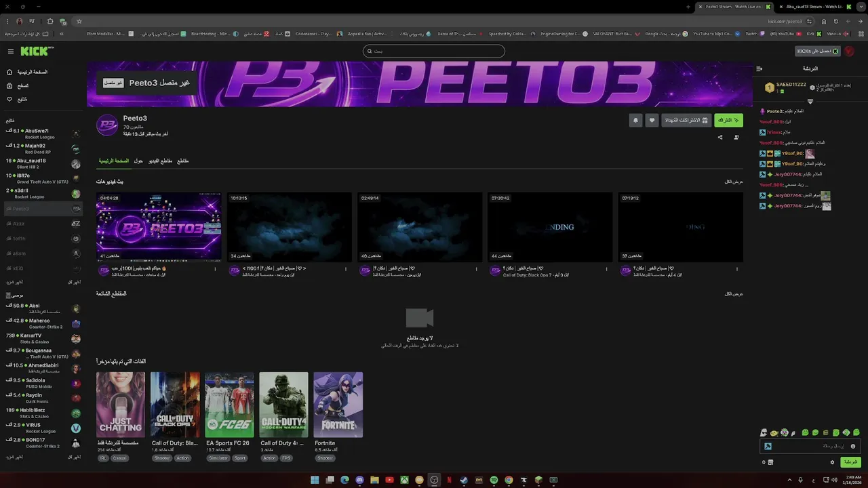Focus the chat message input field
The image size is (868, 488).
coord(810,446)
